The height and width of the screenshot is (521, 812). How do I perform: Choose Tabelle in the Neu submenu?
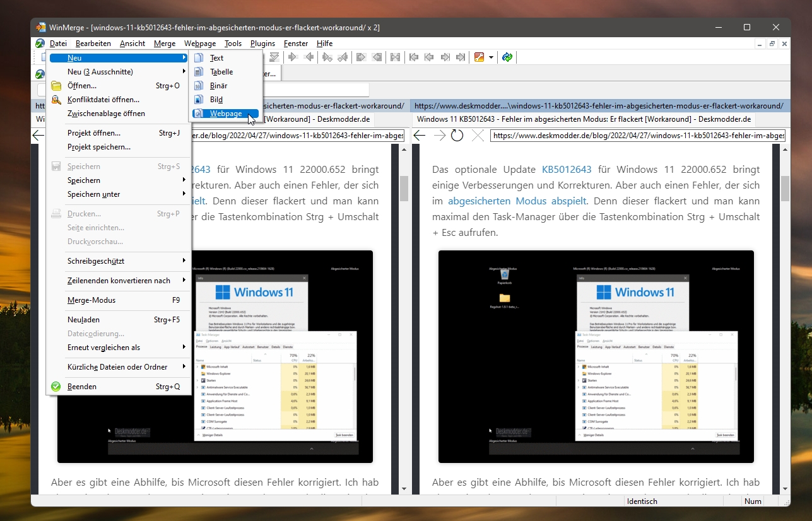click(x=225, y=72)
